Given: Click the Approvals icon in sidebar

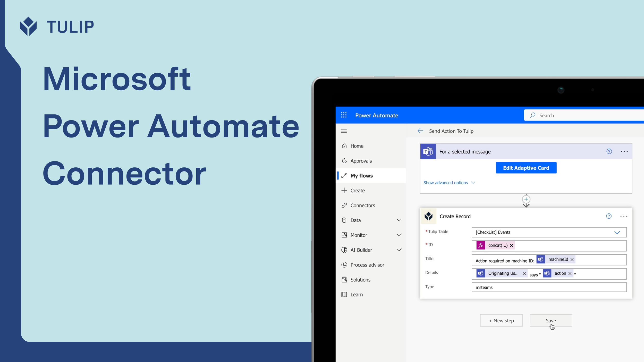Looking at the screenshot, I should tap(344, 161).
